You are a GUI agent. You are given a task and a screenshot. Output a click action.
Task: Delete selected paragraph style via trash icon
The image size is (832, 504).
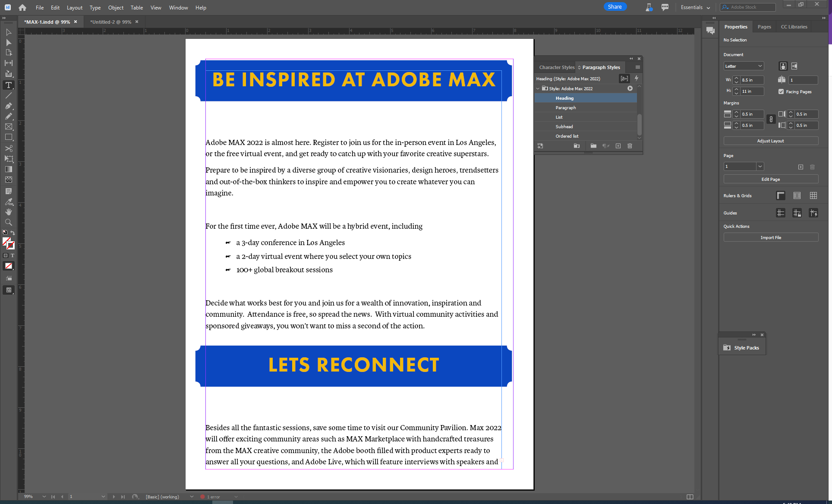point(630,146)
